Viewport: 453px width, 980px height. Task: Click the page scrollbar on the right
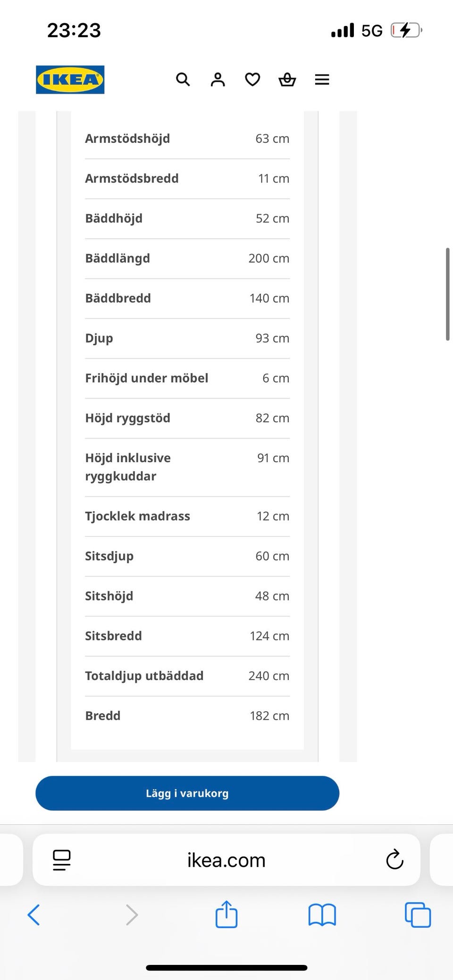pyautogui.click(x=447, y=294)
